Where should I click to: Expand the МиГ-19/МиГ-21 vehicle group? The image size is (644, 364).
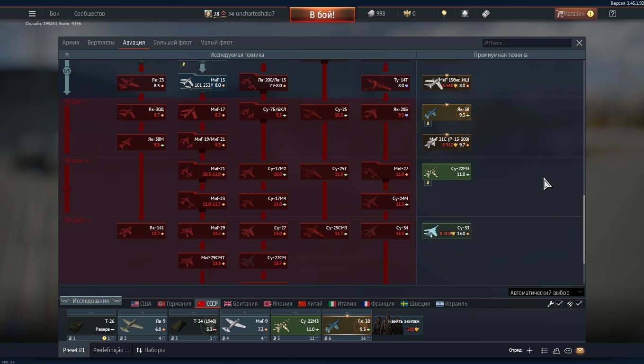[202, 142]
